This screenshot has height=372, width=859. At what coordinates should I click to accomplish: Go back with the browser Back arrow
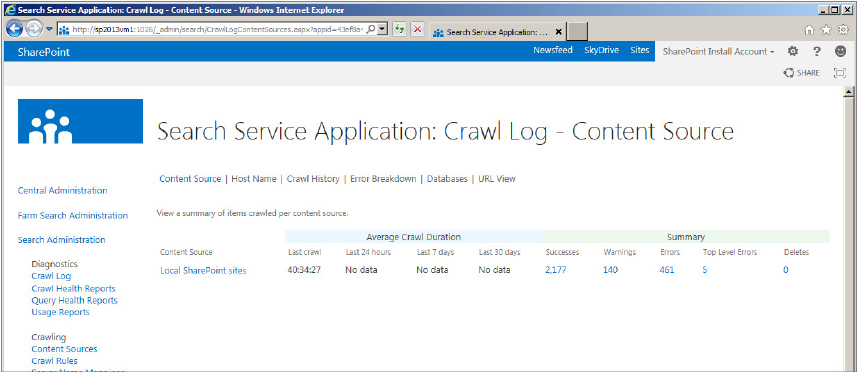pos(15,29)
